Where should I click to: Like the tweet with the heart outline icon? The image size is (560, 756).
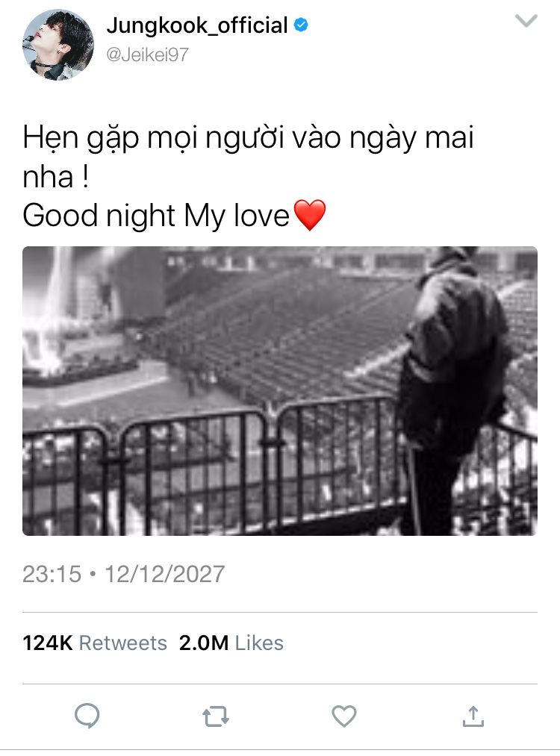point(344,716)
